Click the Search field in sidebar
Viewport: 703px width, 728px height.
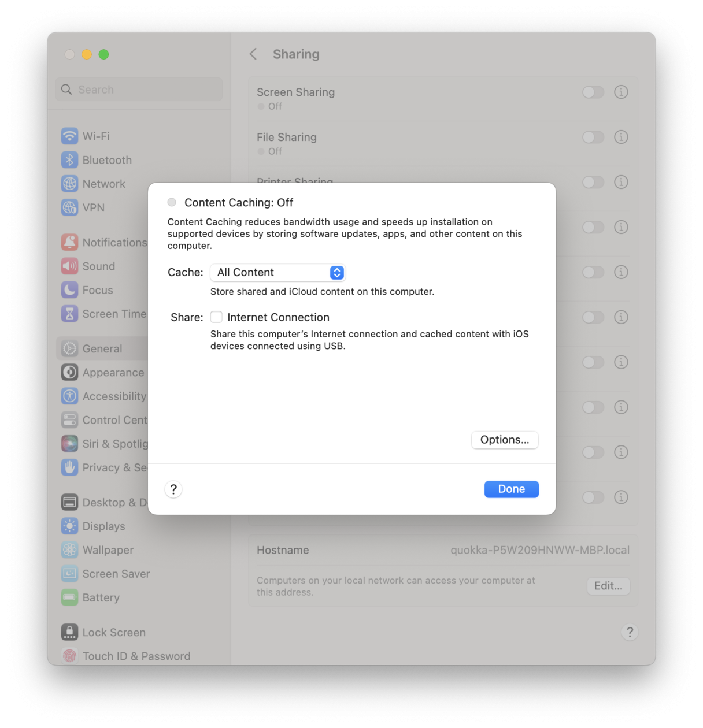click(139, 90)
